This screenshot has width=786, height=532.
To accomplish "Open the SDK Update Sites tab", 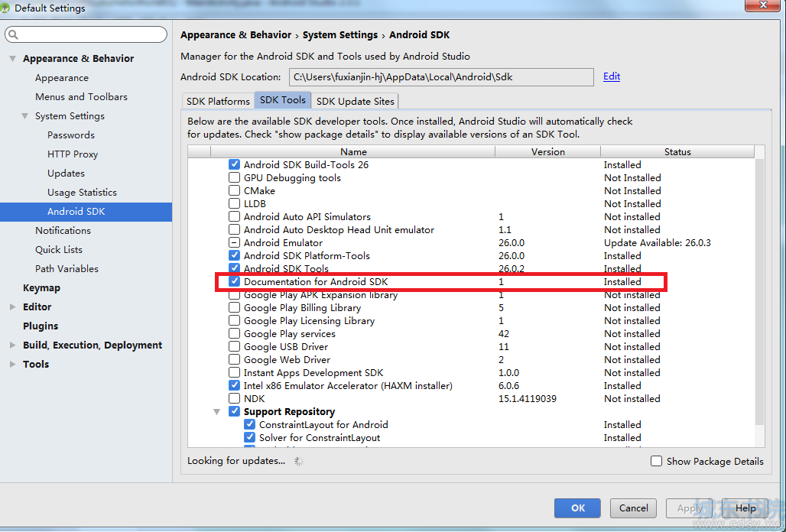I will 355,101.
